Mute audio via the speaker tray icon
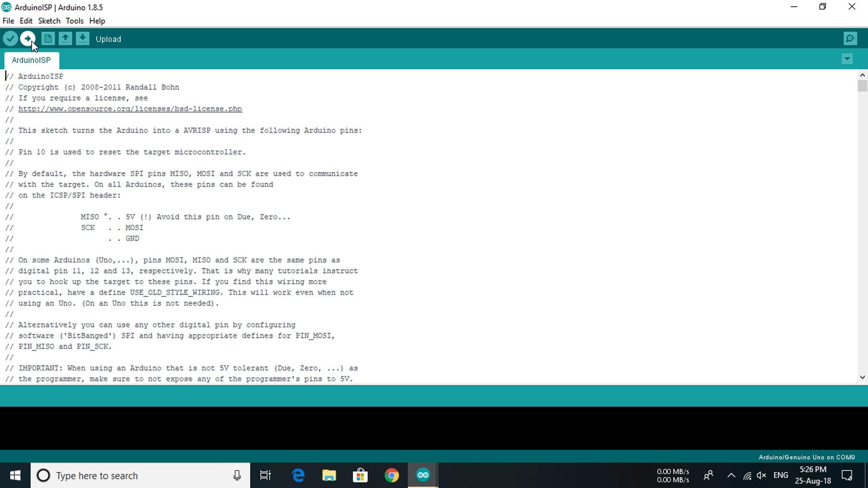This screenshot has width=868, height=488. click(x=761, y=475)
